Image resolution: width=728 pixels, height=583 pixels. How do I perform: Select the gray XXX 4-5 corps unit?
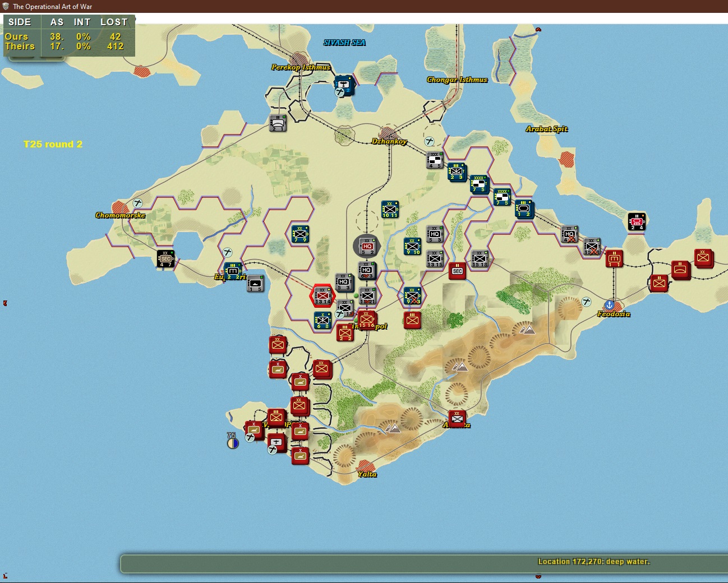pyautogui.click(x=435, y=160)
